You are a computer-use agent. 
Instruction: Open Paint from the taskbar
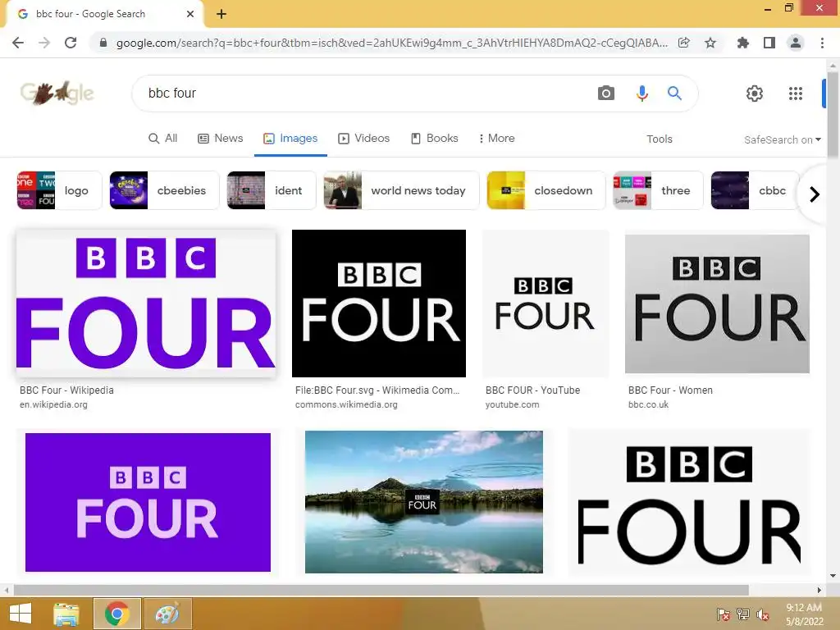click(x=167, y=614)
